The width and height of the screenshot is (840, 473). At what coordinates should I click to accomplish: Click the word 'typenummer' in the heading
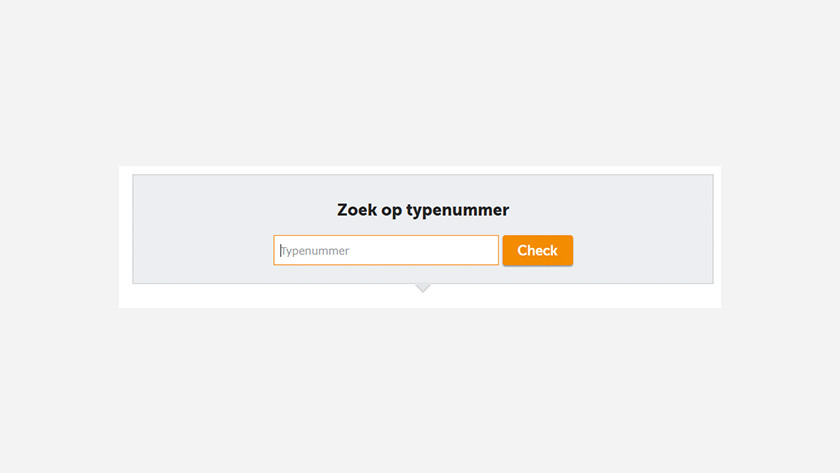pyautogui.click(x=458, y=211)
